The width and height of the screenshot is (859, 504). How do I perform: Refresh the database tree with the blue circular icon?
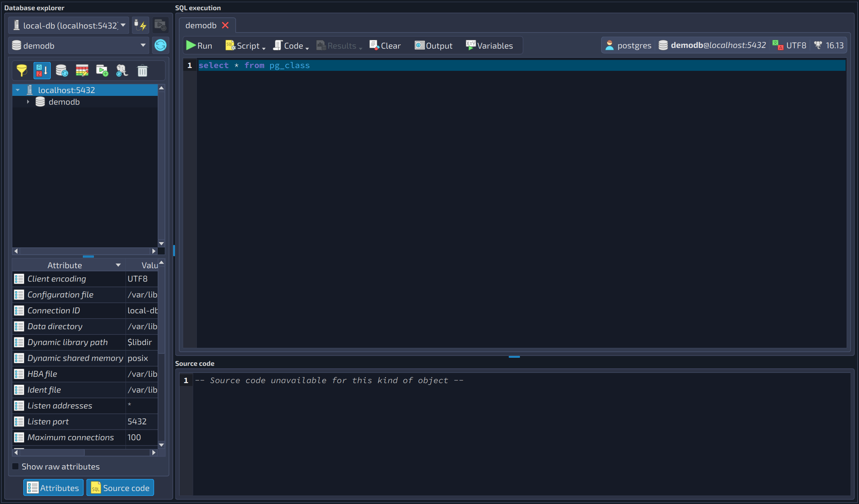(161, 45)
